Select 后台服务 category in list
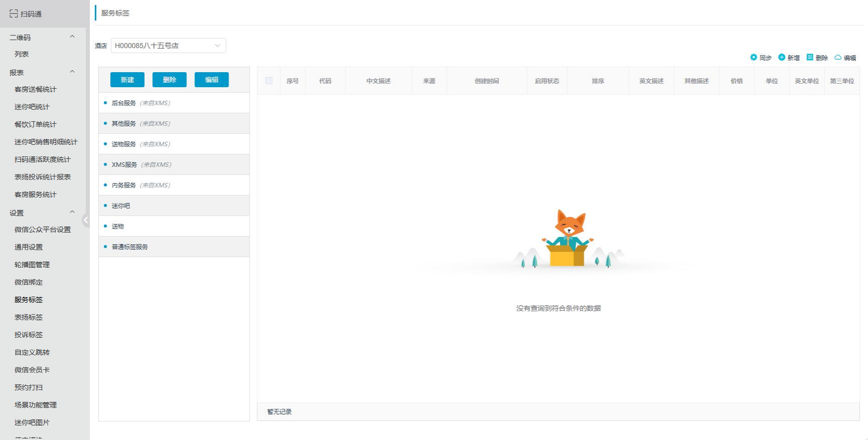The width and height of the screenshot is (868, 440). (x=124, y=103)
